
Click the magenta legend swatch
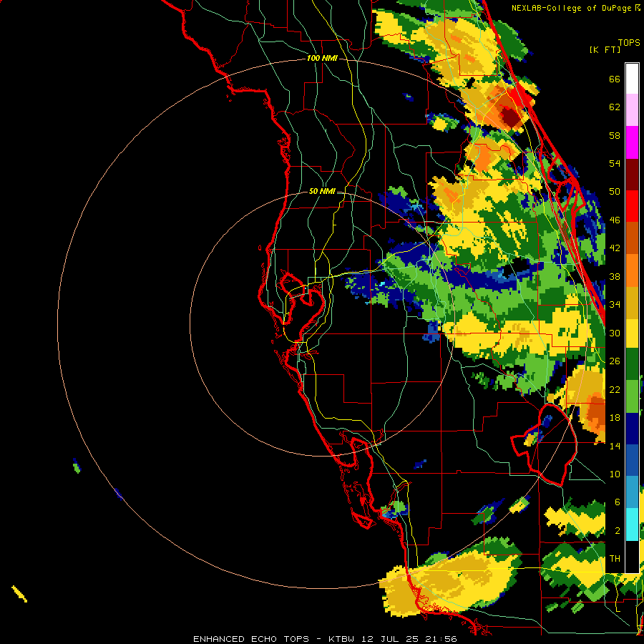coord(632,142)
